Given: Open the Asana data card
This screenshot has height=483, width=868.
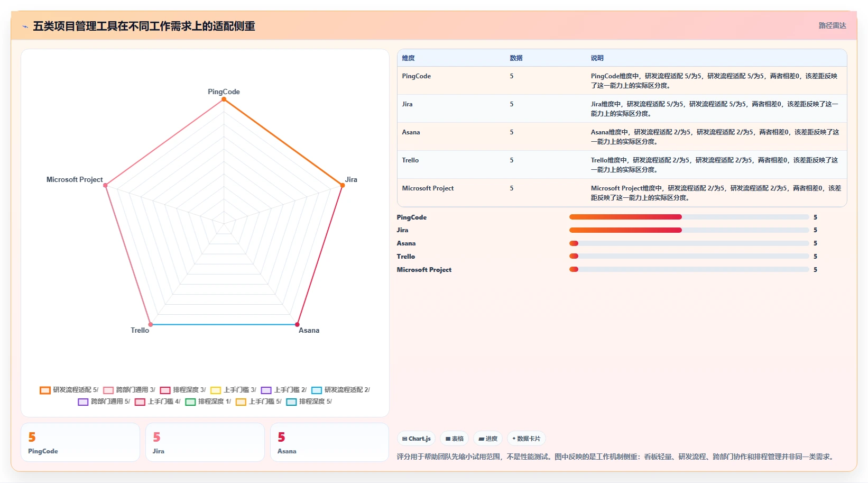Looking at the screenshot, I should (329, 442).
